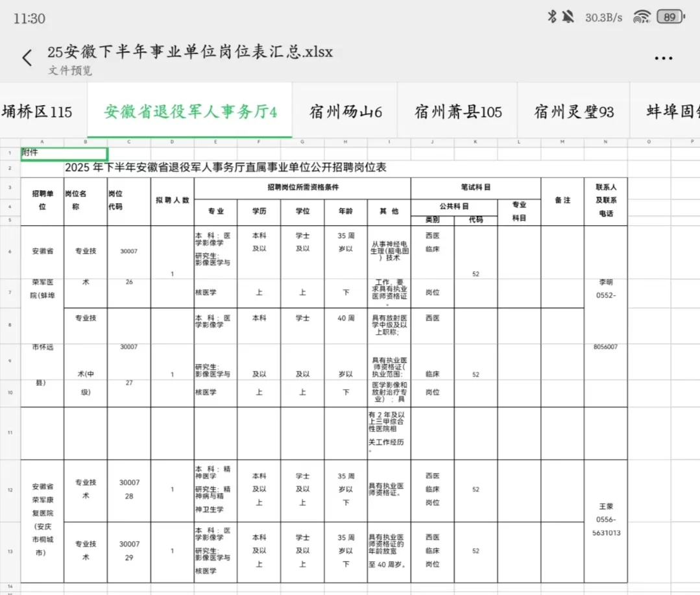The image size is (700, 595).
Task: Click the 岗位名称 header cell
Action: coord(86,201)
